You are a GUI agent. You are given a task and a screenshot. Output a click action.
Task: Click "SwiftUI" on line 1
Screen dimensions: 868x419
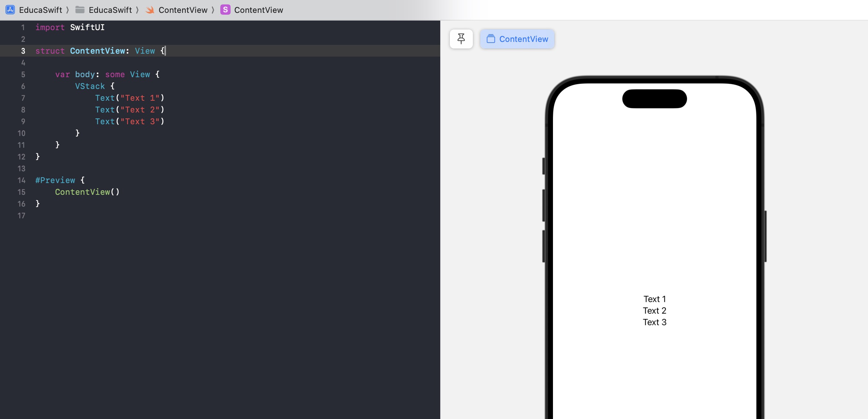click(87, 28)
